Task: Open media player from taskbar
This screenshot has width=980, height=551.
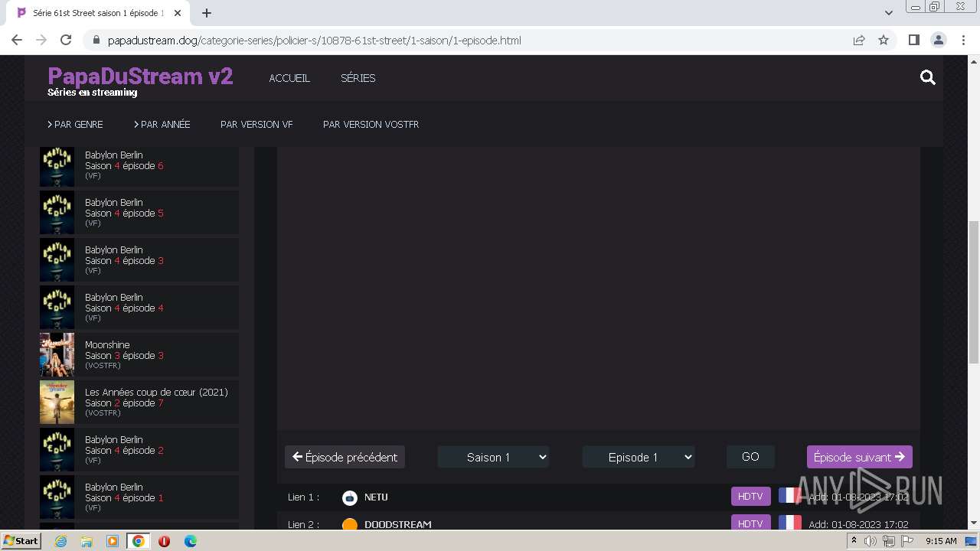Action: 113,541
